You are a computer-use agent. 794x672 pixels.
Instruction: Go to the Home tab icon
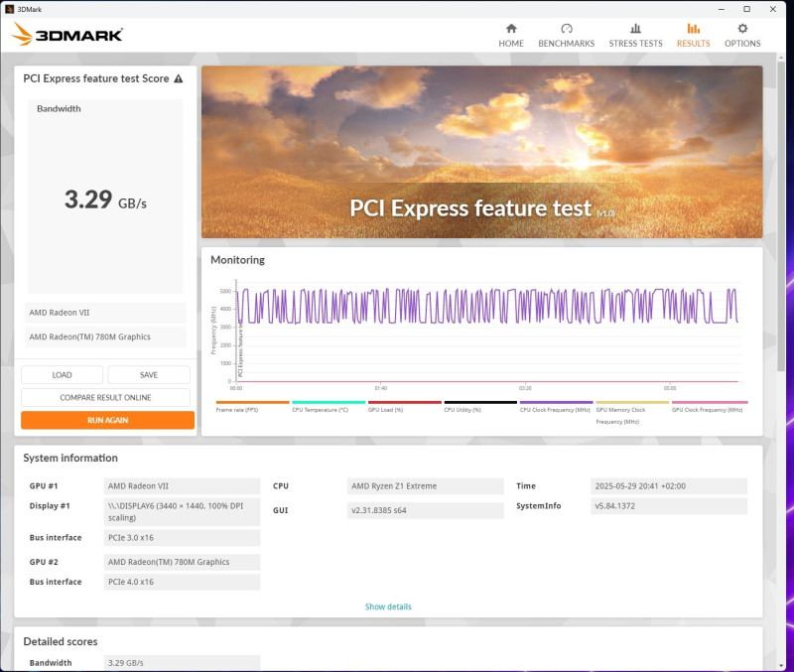coord(511,29)
